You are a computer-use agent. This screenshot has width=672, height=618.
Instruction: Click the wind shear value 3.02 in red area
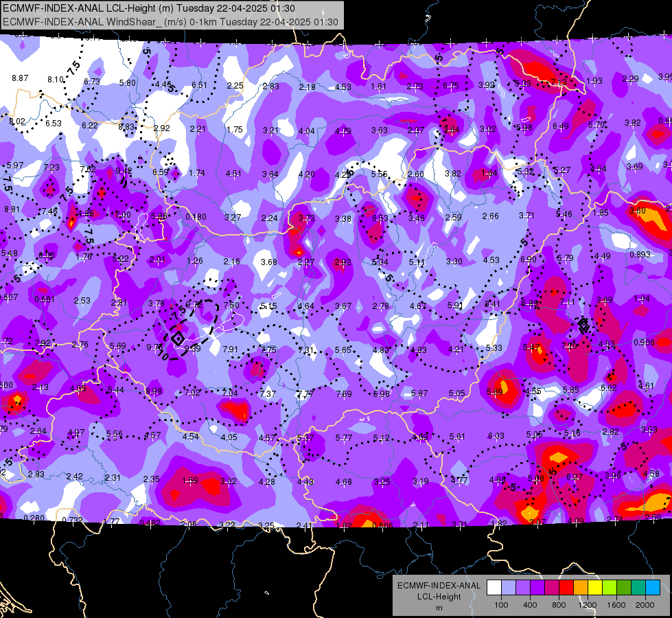click(228, 481)
